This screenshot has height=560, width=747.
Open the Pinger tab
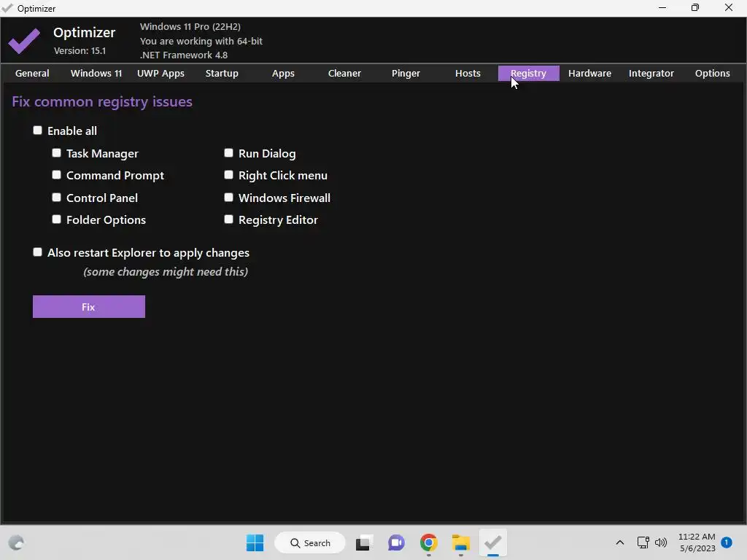[x=406, y=74]
